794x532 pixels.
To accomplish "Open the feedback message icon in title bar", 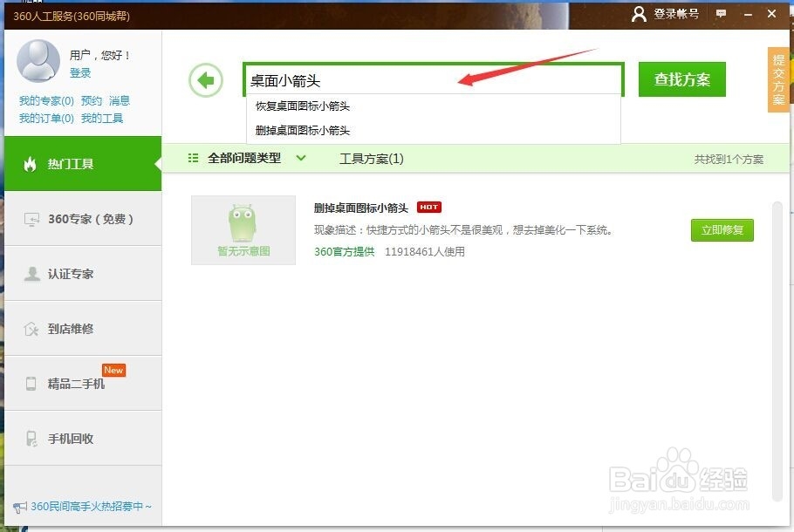I will pyautogui.click(x=721, y=14).
